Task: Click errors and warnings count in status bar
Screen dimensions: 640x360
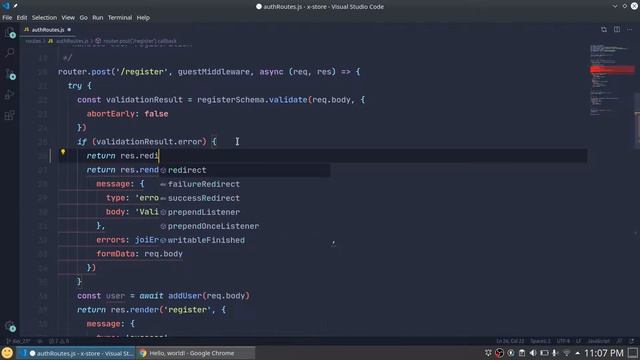Action: point(59,341)
